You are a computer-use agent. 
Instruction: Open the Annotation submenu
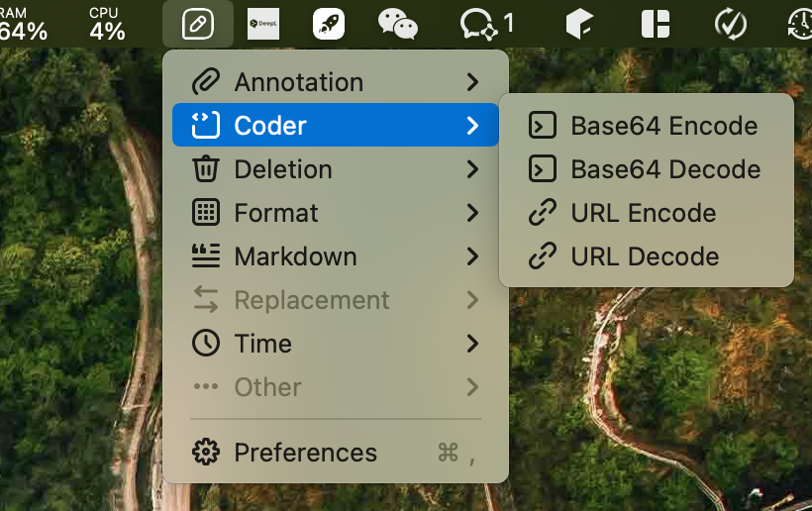(336, 82)
